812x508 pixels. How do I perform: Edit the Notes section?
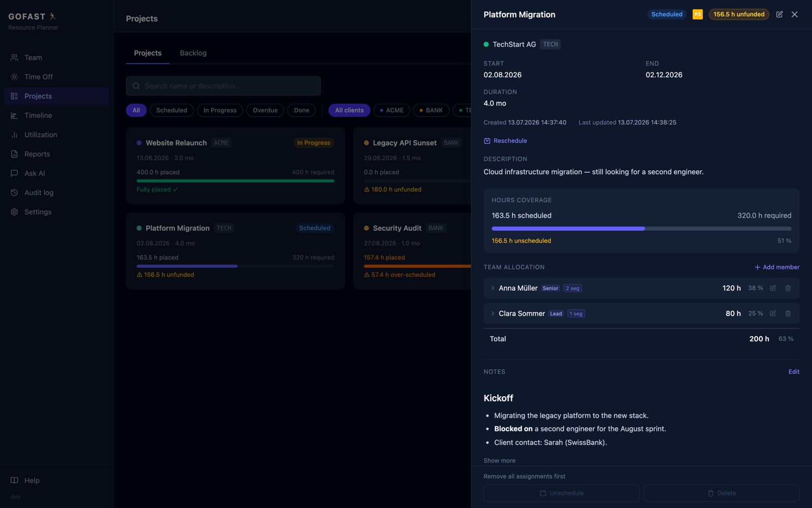coord(794,372)
